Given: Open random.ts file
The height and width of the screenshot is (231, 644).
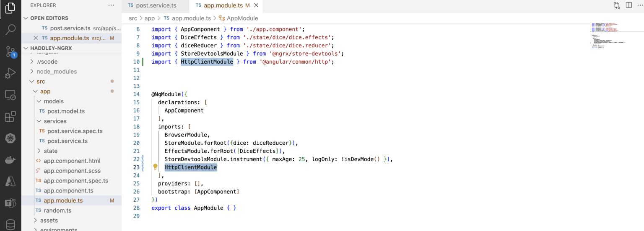Looking at the screenshot, I should [57, 210].
